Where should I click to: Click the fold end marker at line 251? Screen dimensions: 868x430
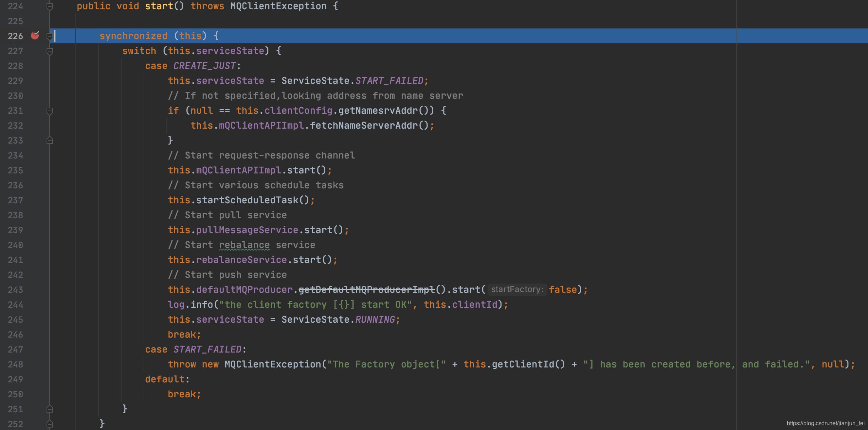click(x=50, y=409)
